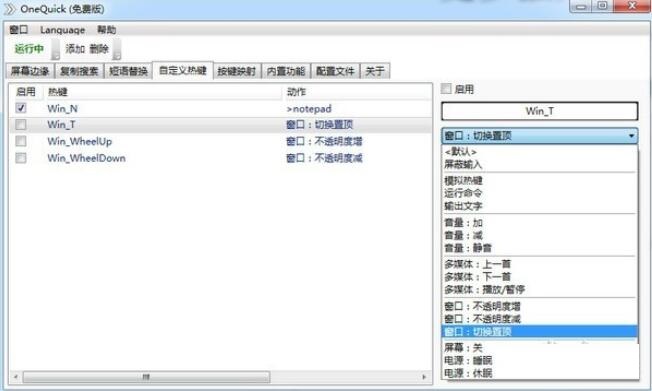The width and height of the screenshot is (652, 391).
Task: Choose 音量:减 from the action list
Action: (x=539, y=235)
